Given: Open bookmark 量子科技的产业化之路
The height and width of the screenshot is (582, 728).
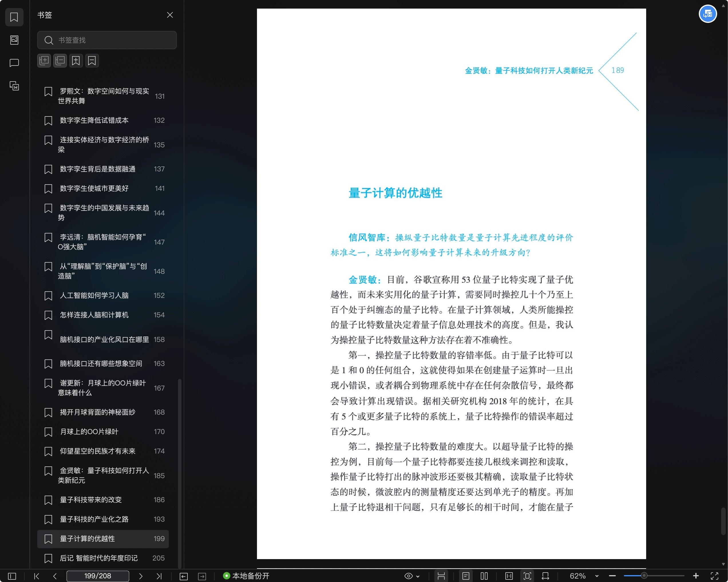Looking at the screenshot, I should point(103,519).
